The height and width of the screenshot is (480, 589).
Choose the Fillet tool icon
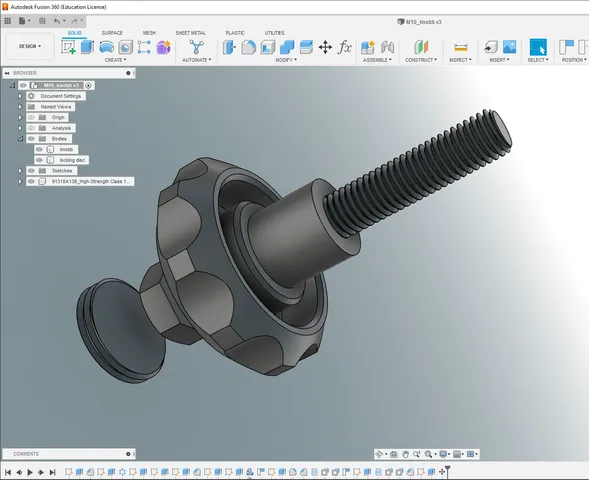pos(249,47)
